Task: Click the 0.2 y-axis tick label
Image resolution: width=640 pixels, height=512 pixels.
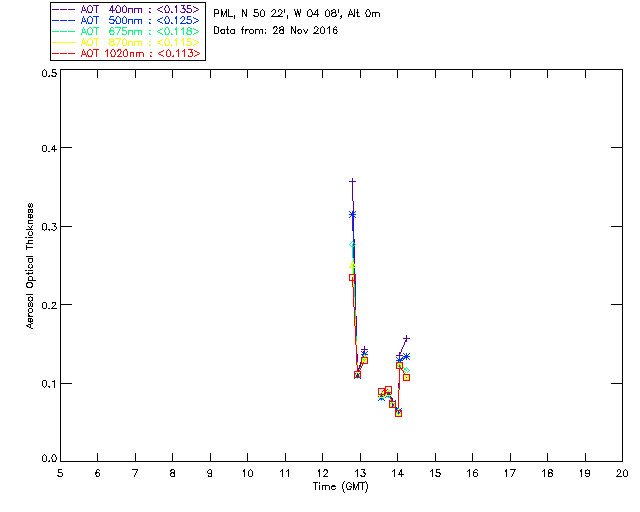Action: (x=49, y=305)
